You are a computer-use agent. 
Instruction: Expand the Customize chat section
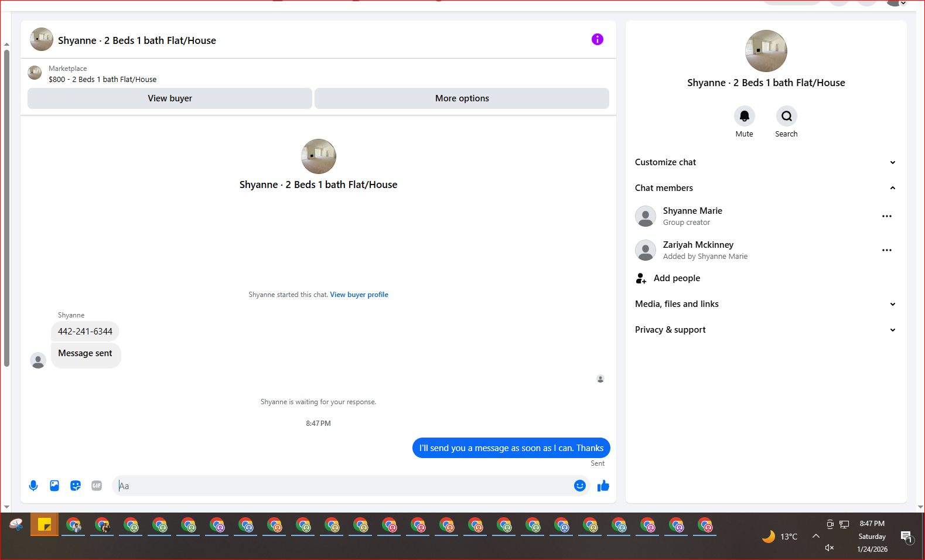point(765,162)
